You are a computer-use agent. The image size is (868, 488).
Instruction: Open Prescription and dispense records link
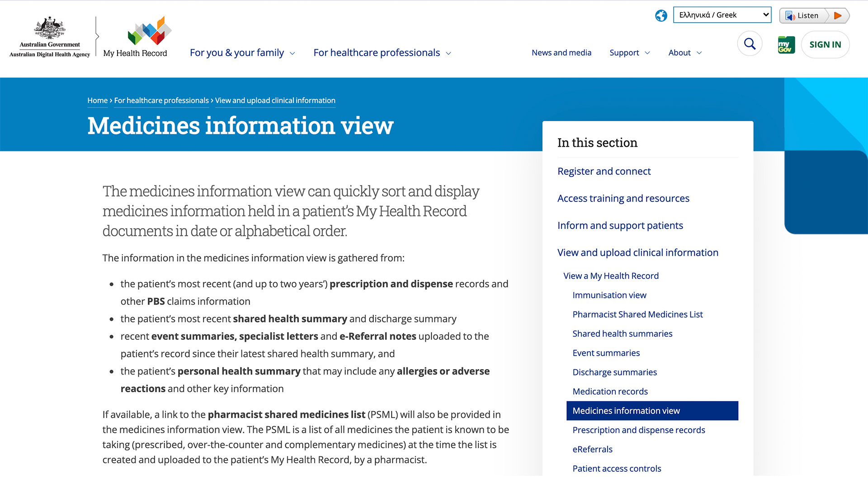point(638,430)
